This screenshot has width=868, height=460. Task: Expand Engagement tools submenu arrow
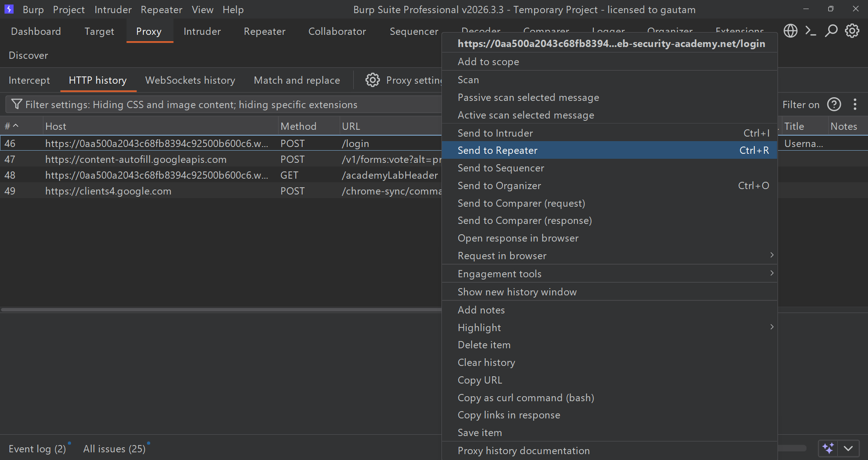click(x=772, y=273)
